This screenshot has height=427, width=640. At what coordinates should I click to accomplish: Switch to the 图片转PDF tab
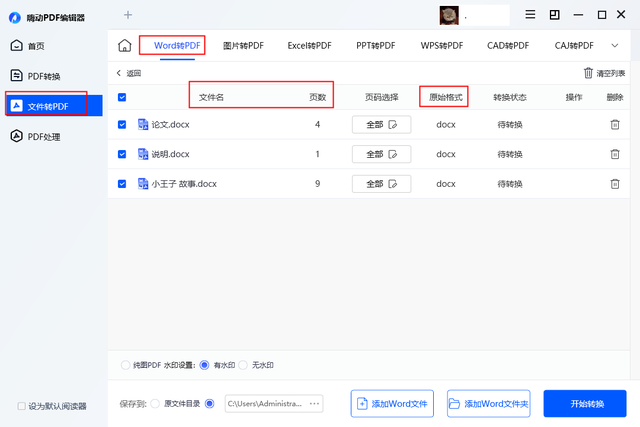click(243, 45)
